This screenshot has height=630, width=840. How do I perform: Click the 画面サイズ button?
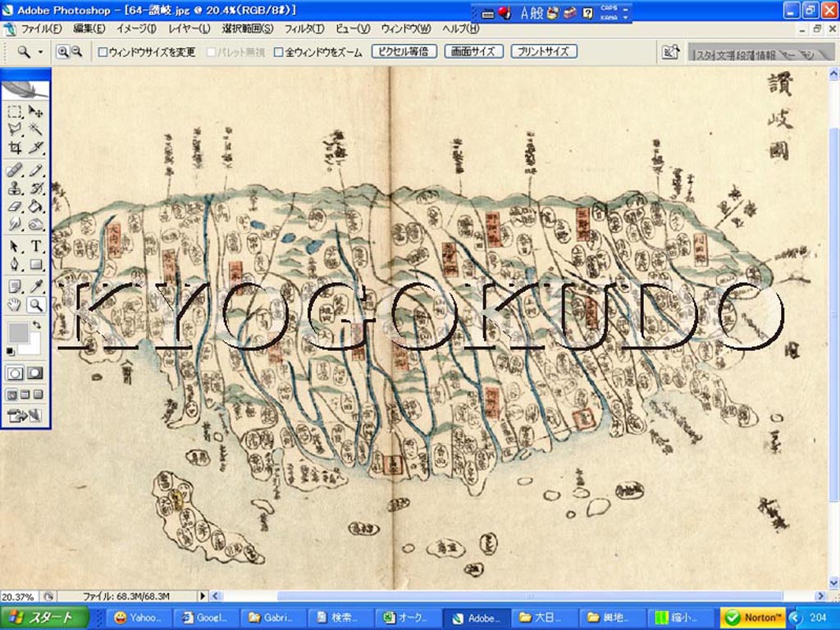click(473, 52)
